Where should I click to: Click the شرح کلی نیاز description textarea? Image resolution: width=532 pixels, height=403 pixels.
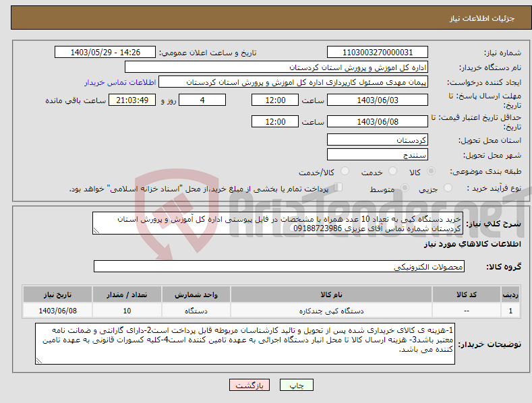(x=278, y=223)
